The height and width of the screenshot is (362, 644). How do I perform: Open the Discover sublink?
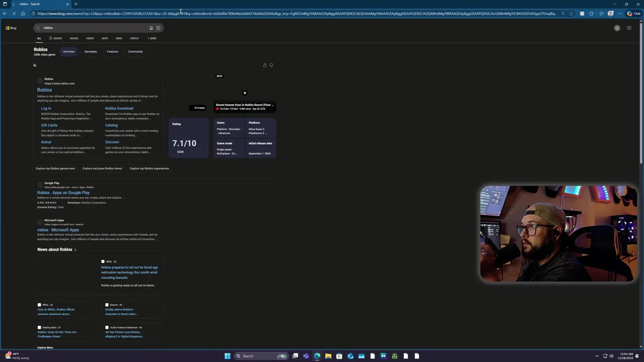[112, 142]
